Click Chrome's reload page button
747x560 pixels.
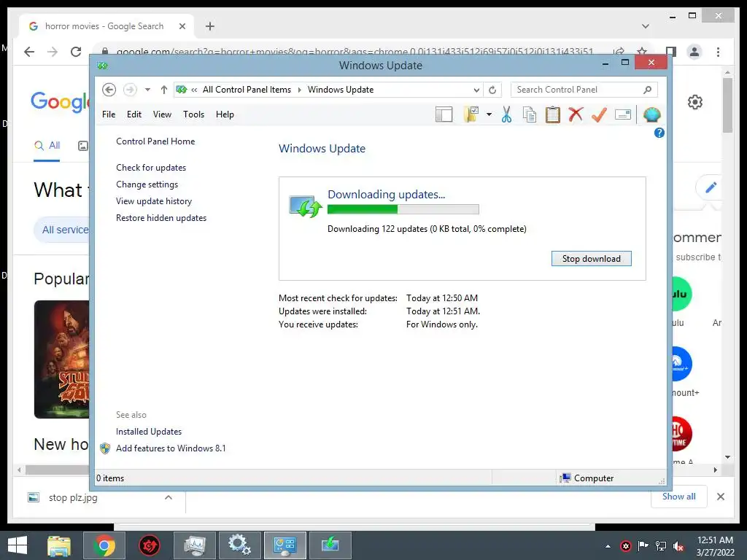pos(76,52)
